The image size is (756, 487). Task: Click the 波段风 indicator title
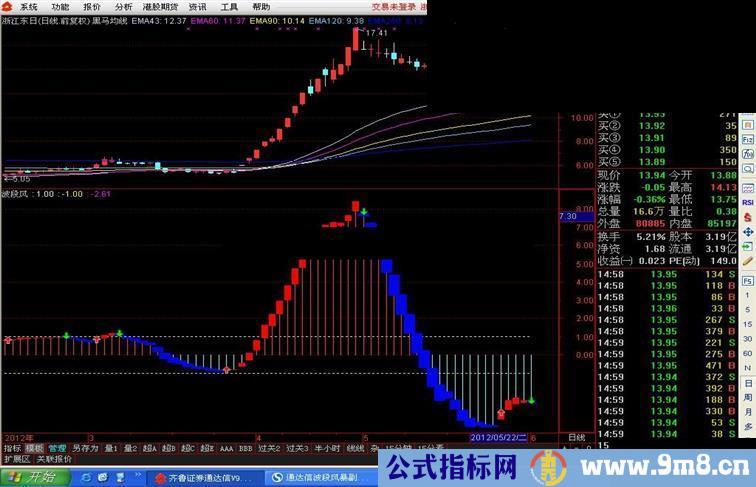[16, 194]
